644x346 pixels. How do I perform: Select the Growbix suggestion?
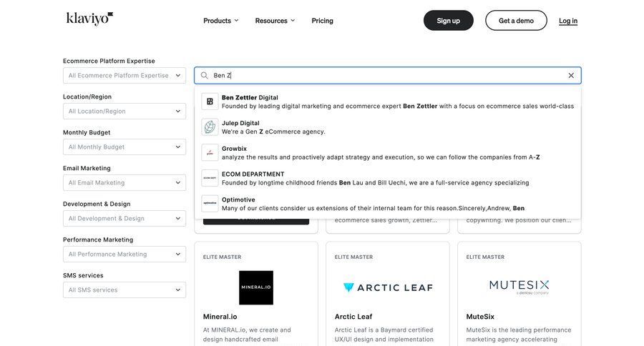(388, 152)
